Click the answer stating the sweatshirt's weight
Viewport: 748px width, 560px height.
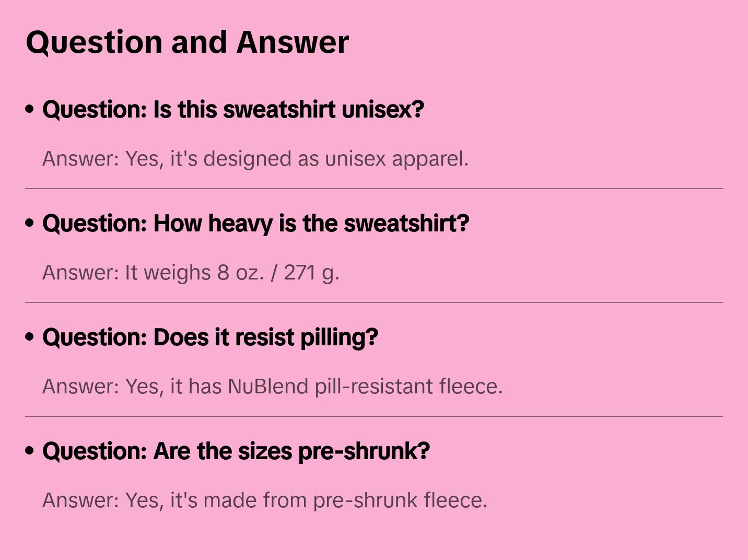[191, 273]
